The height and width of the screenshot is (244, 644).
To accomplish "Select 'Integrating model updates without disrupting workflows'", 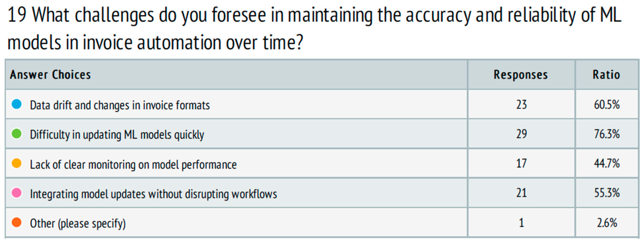I will tap(154, 194).
